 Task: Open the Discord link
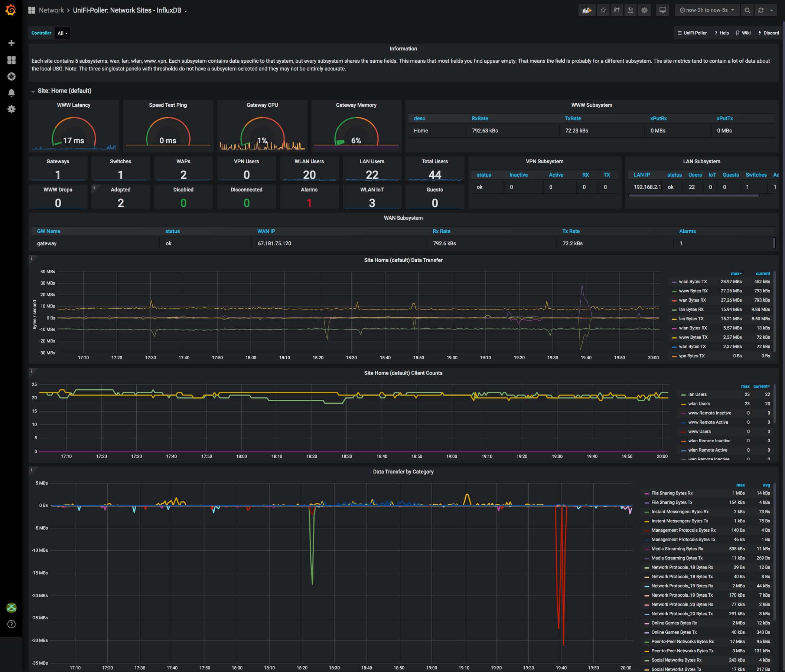pyautogui.click(x=768, y=33)
